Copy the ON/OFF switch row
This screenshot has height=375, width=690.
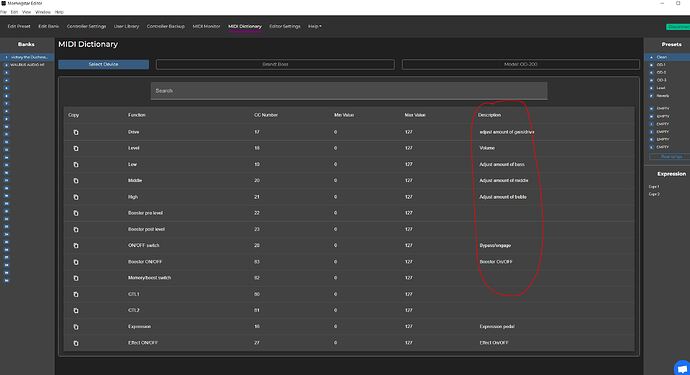point(76,246)
